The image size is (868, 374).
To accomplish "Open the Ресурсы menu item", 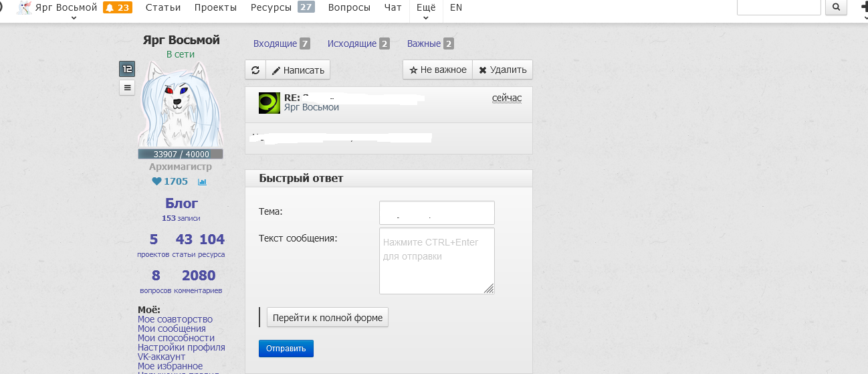I will click(271, 8).
